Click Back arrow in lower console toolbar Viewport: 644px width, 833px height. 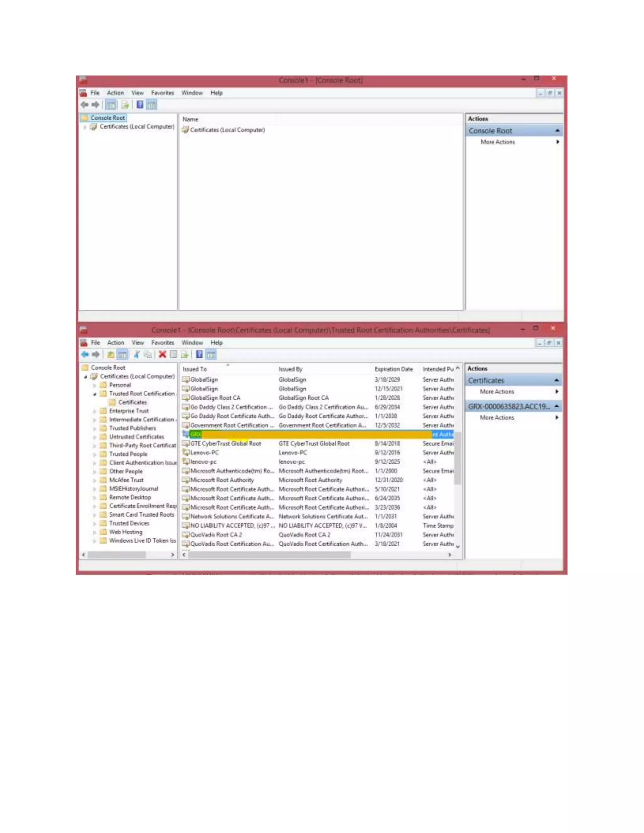coord(85,354)
